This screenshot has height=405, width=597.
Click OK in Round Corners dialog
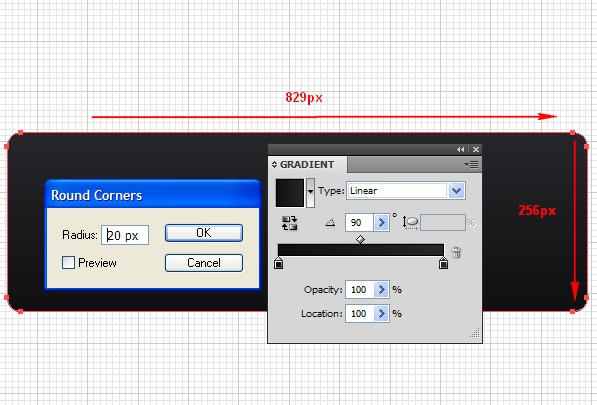coord(204,233)
